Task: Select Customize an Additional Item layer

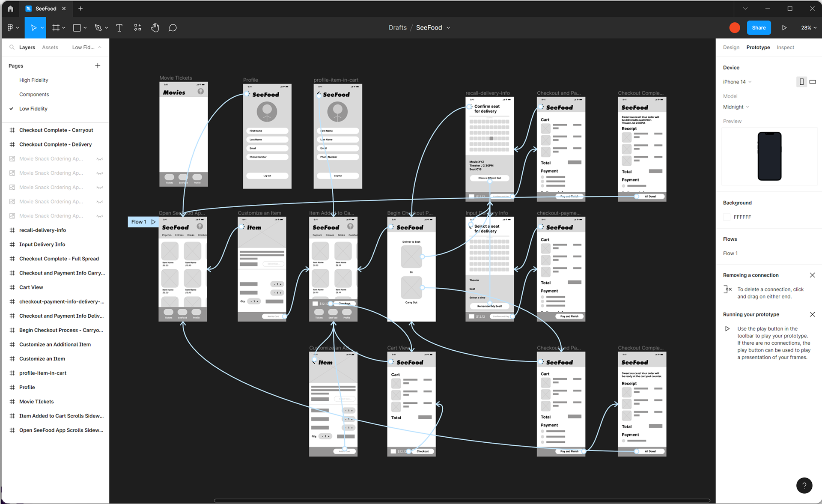Action: (55, 345)
